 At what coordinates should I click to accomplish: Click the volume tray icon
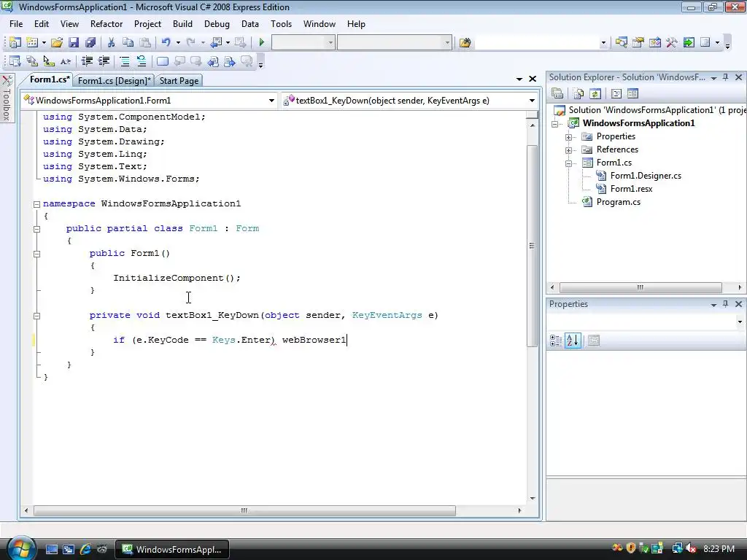[691, 548]
